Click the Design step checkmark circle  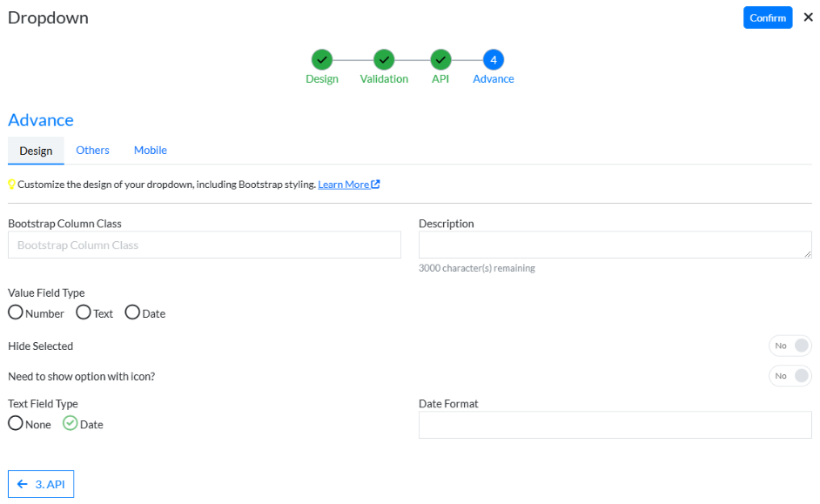(321, 60)
